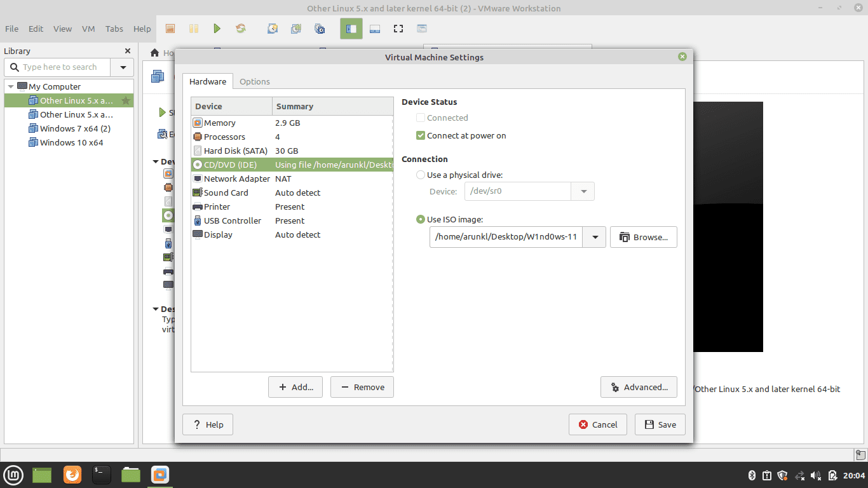Select the USB Controller device icon
Viewport: 868px width, 488px height.
pyautogui.click(x=198, y=220)
